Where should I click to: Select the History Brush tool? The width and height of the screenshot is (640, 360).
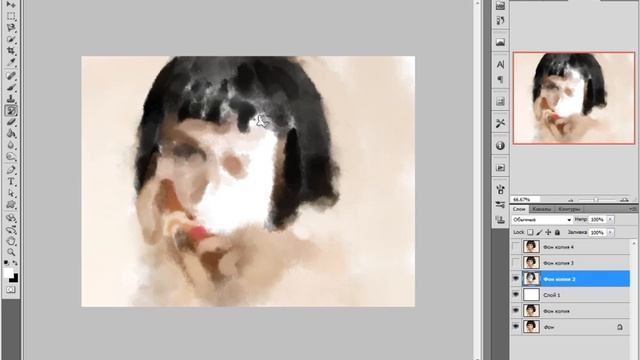tap(11, 110)
